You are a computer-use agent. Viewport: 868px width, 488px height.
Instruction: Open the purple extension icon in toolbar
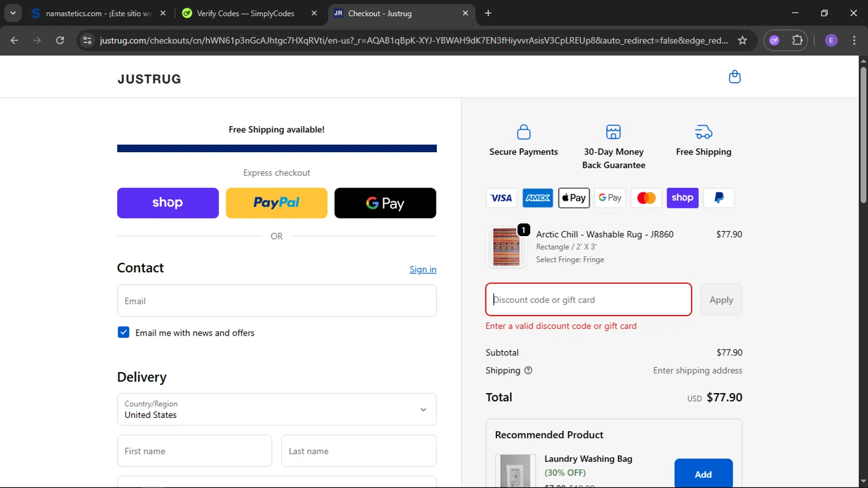774,41
